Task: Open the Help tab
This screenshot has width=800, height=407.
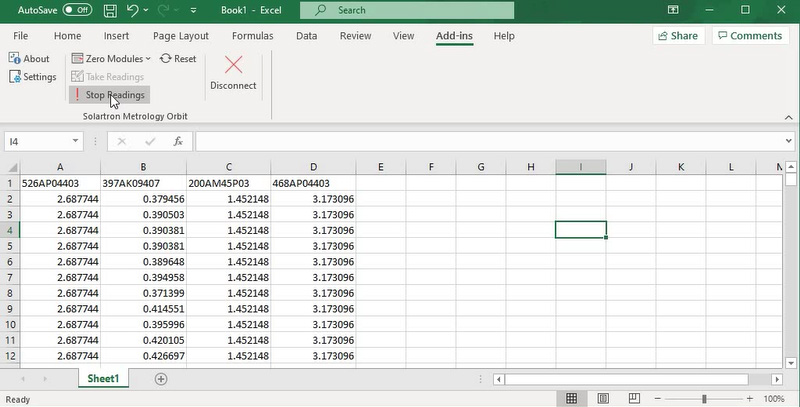Action: (504, 36)
